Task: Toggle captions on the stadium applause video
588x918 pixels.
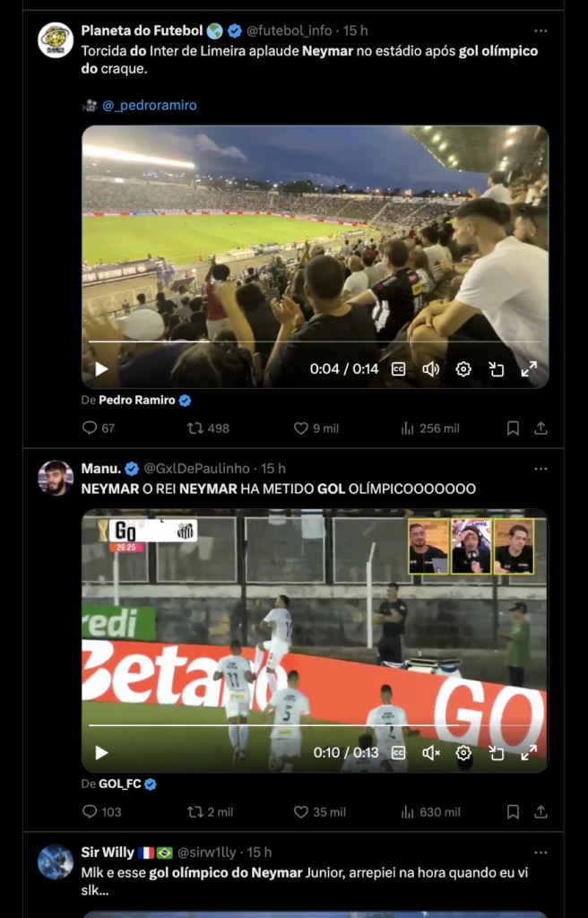Action: point(399,368)
